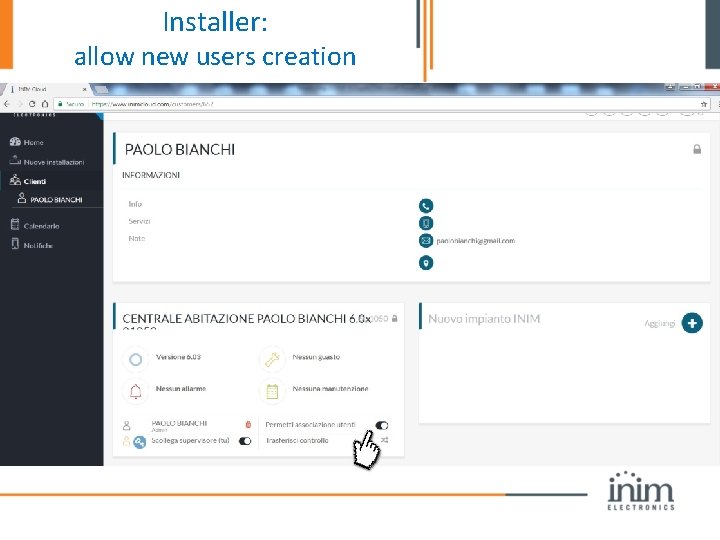Click the Nessuna manutenzione calendar icon
720x540 pixels.
pyautogui.click(x=272, y=391)
